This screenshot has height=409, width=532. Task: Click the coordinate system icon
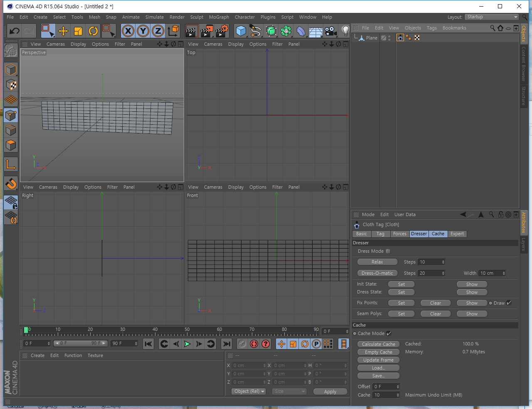173,31
